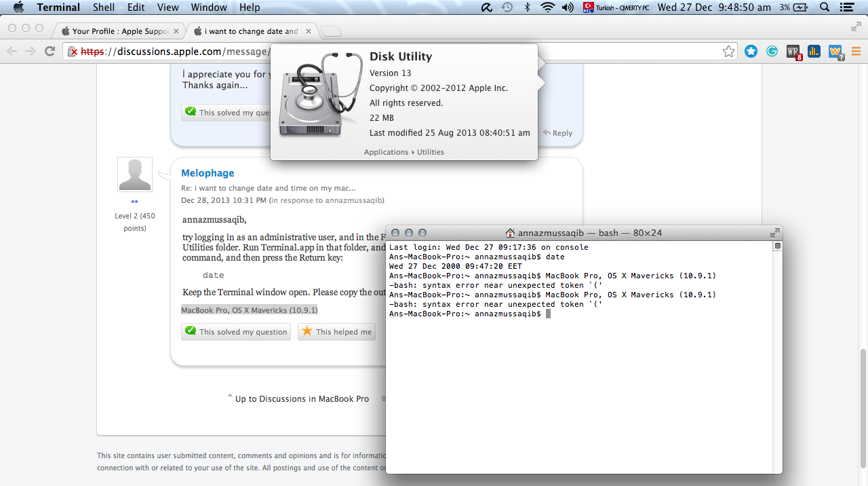
Task: Click the Bluetooth menu bar icon
Action: (x=527, y=7)
